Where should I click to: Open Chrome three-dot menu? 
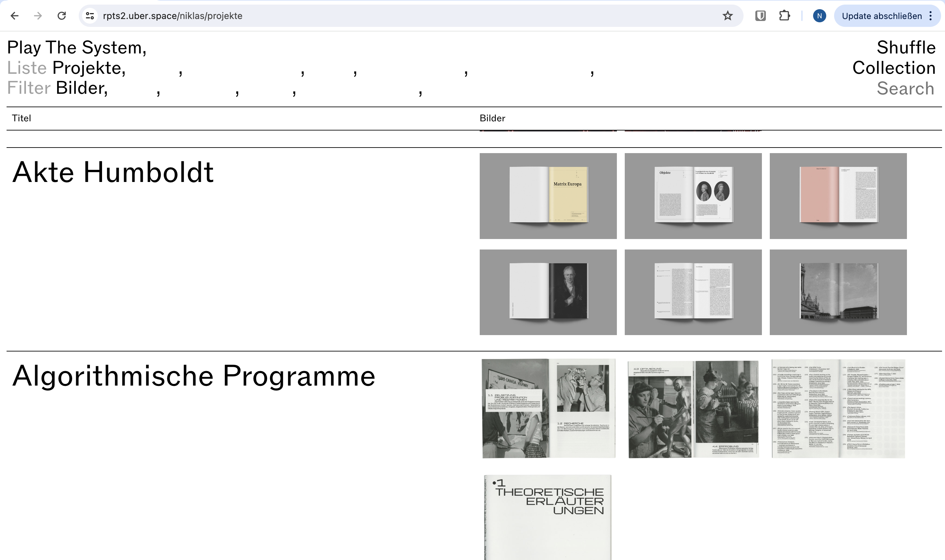(x=930, y=16)
